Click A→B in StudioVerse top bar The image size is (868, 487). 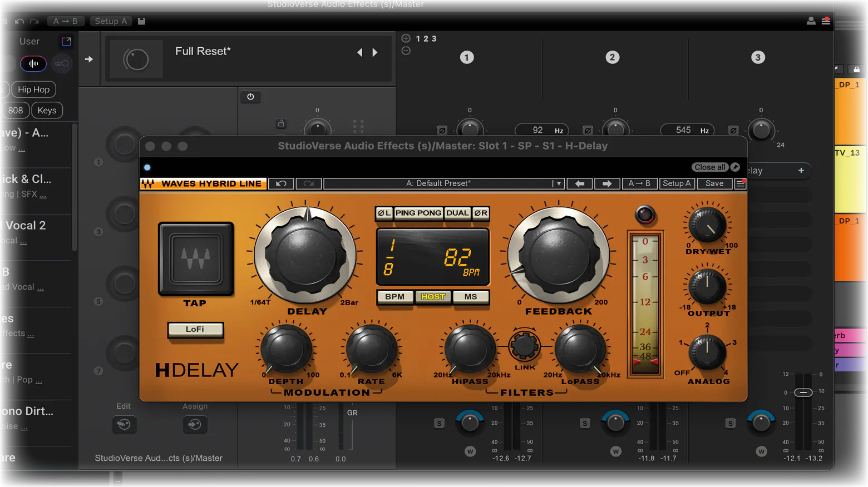tap(65, 21)
